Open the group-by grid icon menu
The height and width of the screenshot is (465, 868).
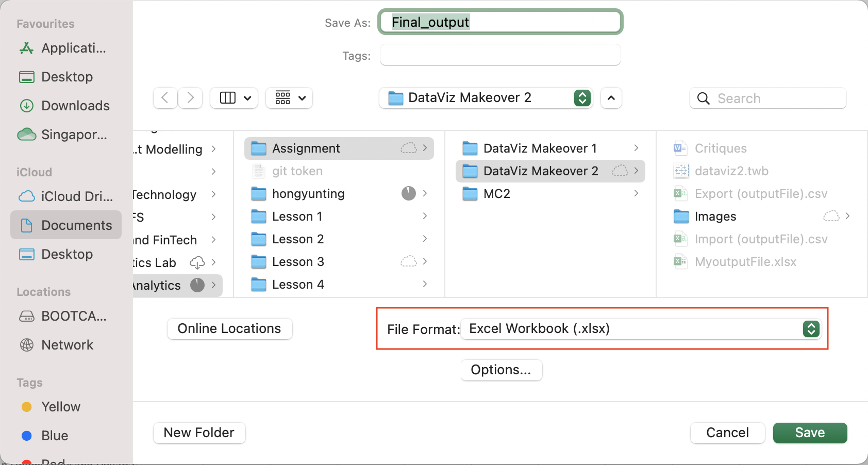pyautogui.click(x=289, y=98)
